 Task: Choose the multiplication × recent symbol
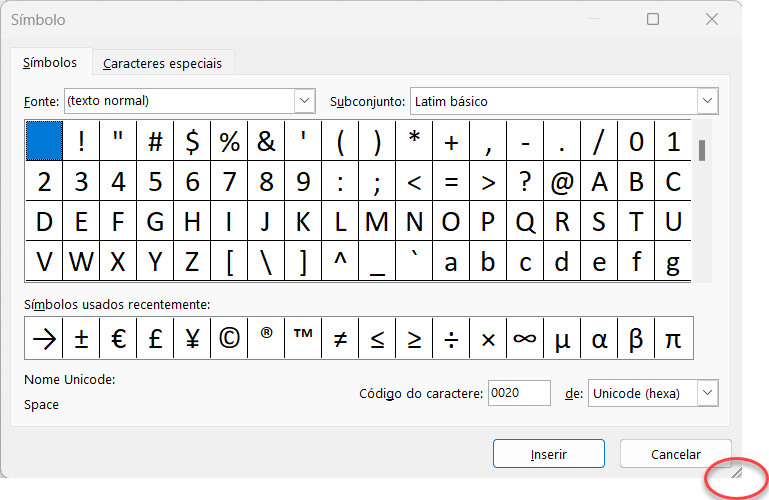(x=488, y=338)
